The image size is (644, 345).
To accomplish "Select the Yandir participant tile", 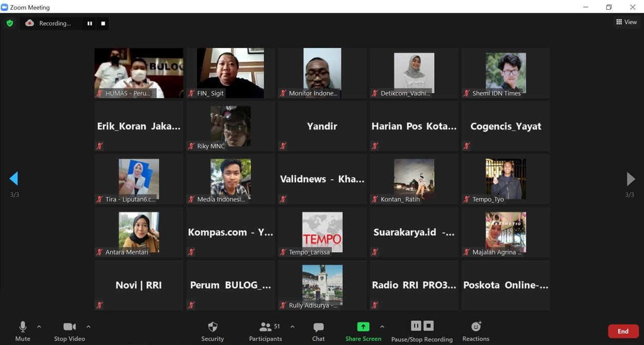I will pyautogui.click(x=322, y=126).
